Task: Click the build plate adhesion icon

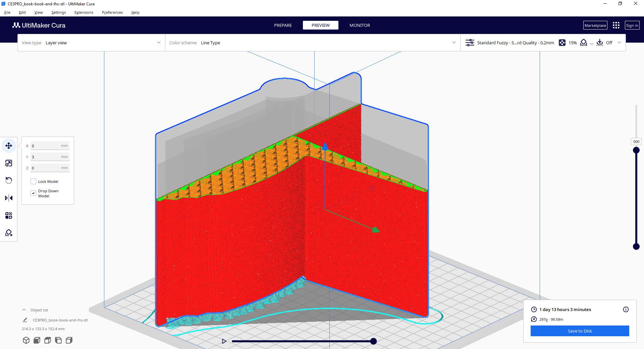Action: tap(600, 43)
